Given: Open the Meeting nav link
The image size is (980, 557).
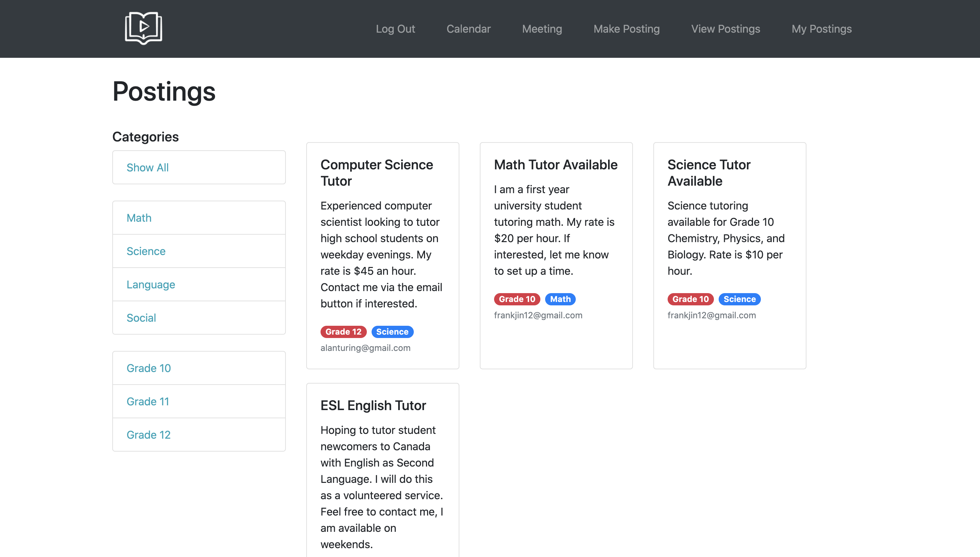Looking at the screenshot, I should point(542,29).
